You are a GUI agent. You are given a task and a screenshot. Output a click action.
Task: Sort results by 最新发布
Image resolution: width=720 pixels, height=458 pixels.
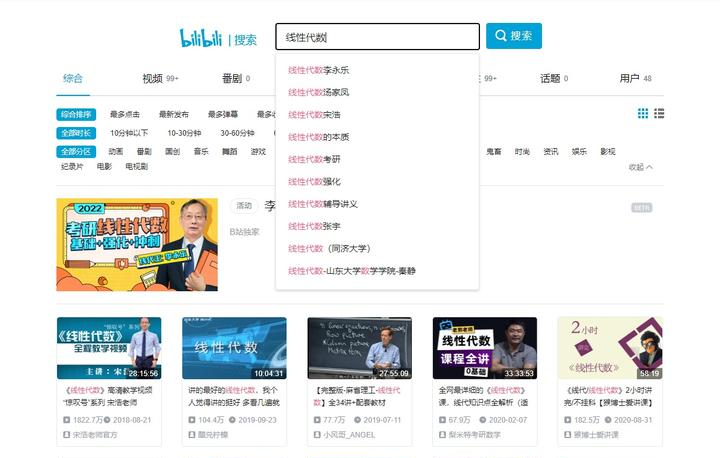click(174, 114)
